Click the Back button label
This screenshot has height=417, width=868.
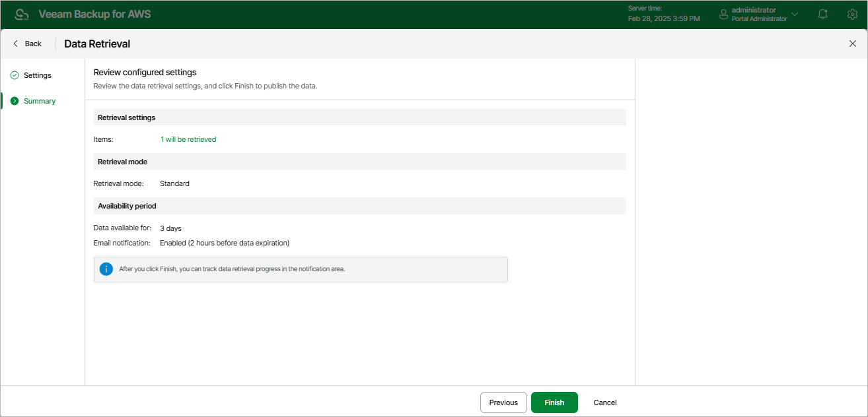coord(33,44)
